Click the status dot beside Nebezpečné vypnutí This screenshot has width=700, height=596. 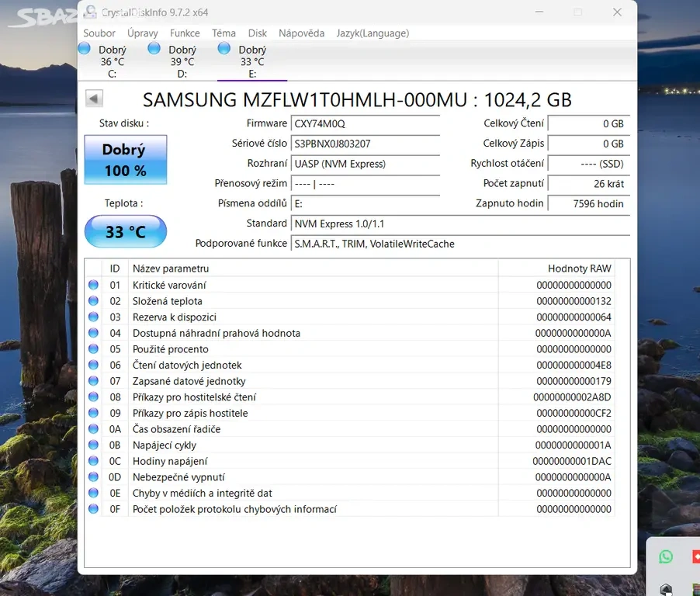pos(93,477)
